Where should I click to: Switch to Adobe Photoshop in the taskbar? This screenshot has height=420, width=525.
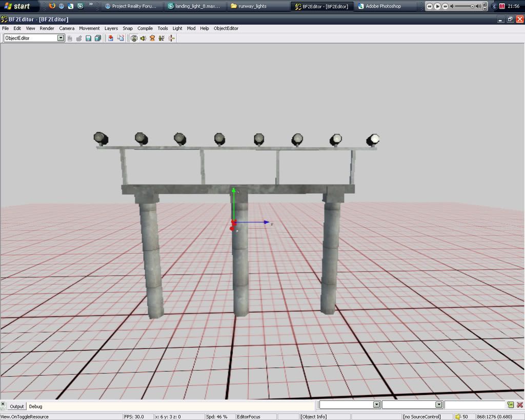(x=383, y=6)
